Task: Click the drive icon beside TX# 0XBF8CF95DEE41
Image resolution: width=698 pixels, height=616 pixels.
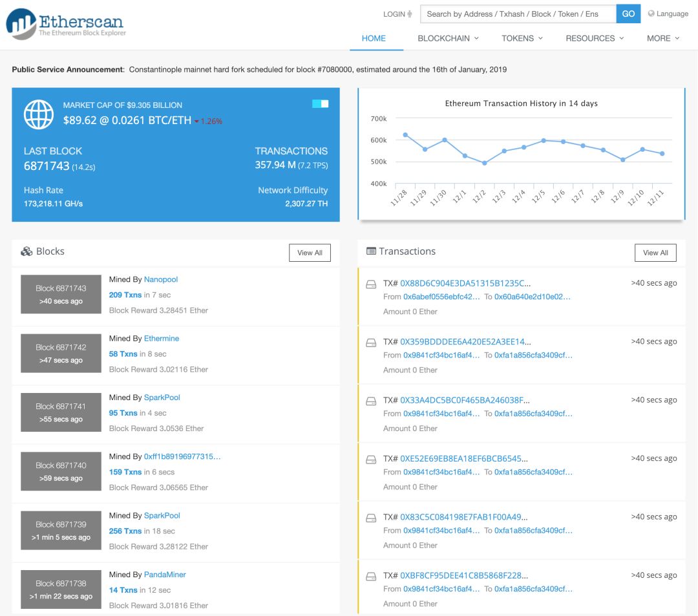Action: pos(371,577)
